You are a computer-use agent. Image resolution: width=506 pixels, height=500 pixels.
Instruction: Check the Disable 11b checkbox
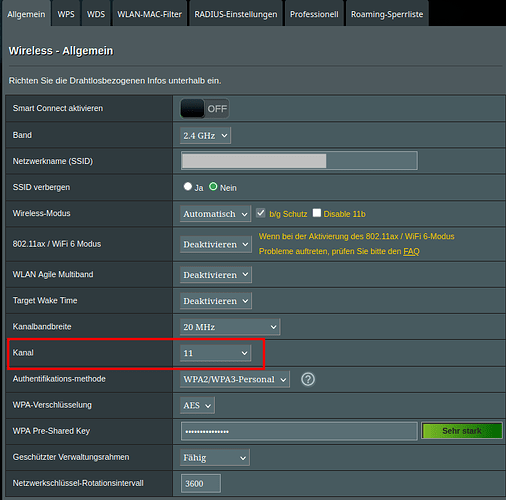317,213
